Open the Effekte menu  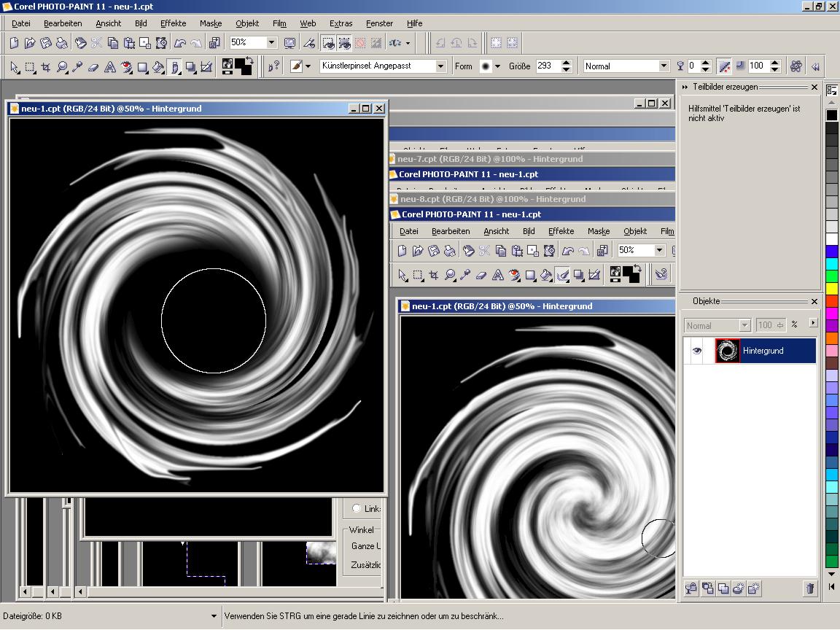(173, 23)
